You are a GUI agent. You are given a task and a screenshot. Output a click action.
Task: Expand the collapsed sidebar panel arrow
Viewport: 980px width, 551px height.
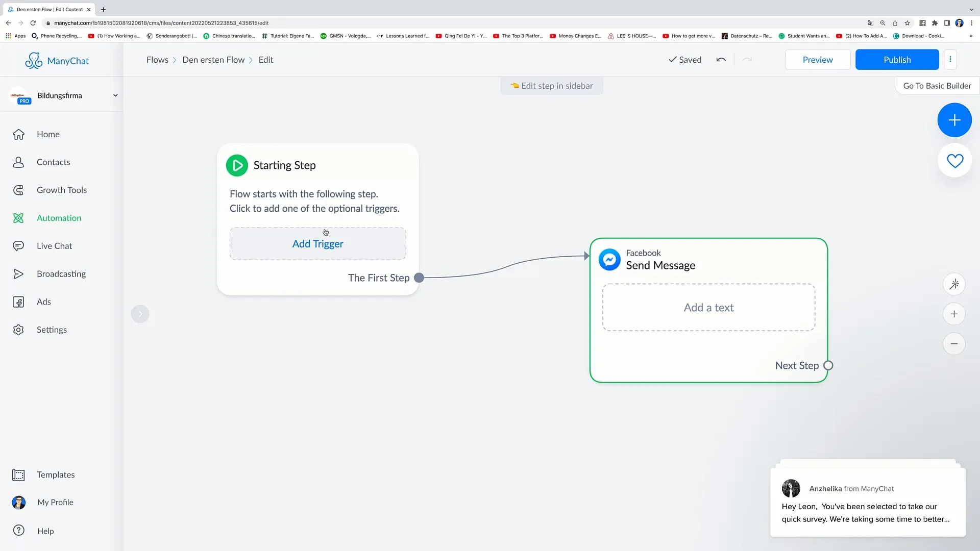click(x=140, y=314)
